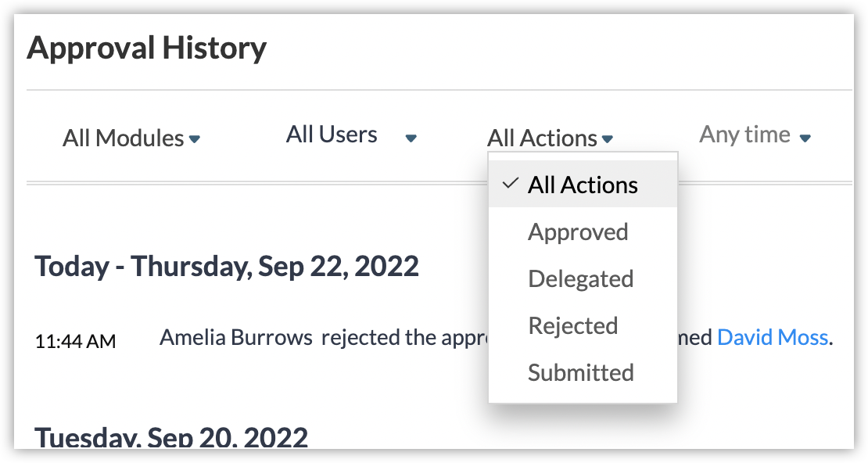
Task: Collapse the All Actions filter label
Action: tap(542, 138)
